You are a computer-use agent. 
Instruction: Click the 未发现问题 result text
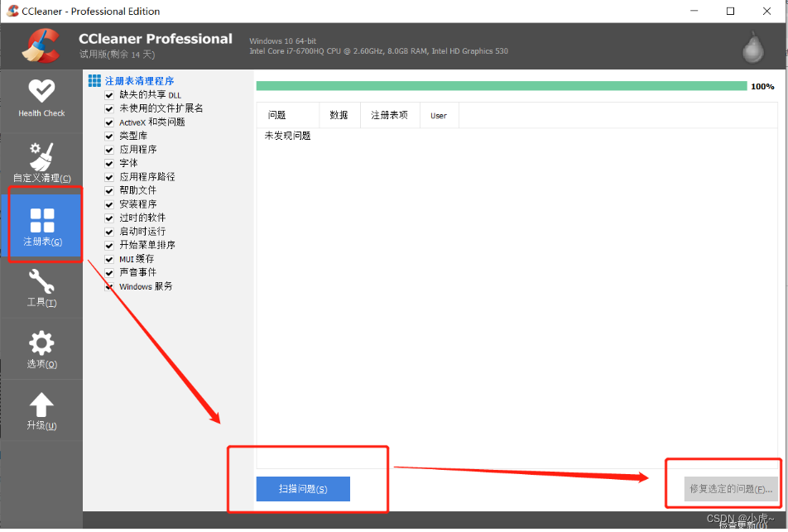point(287,137)
